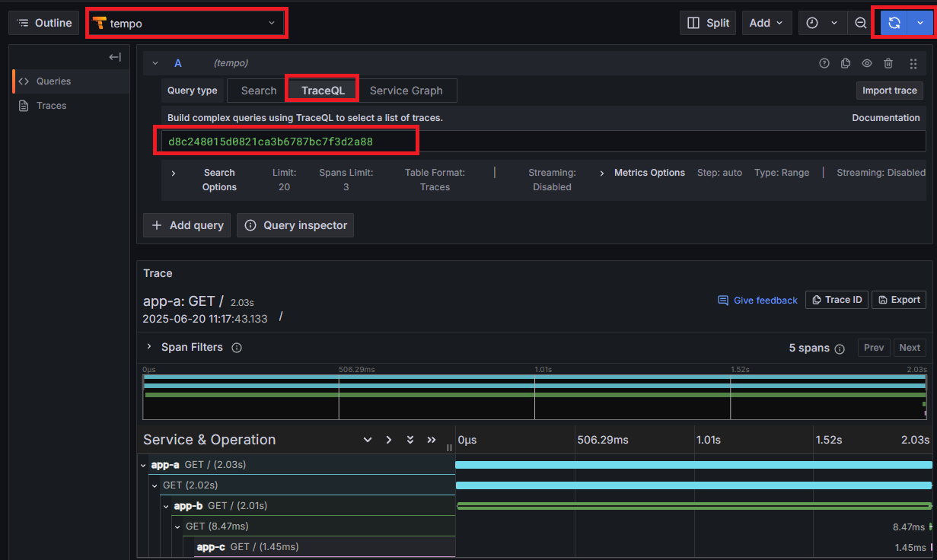Expand the Span Filters section
Image resolution: width=937 pixels, height=560 pixels.
pos(149,347)
